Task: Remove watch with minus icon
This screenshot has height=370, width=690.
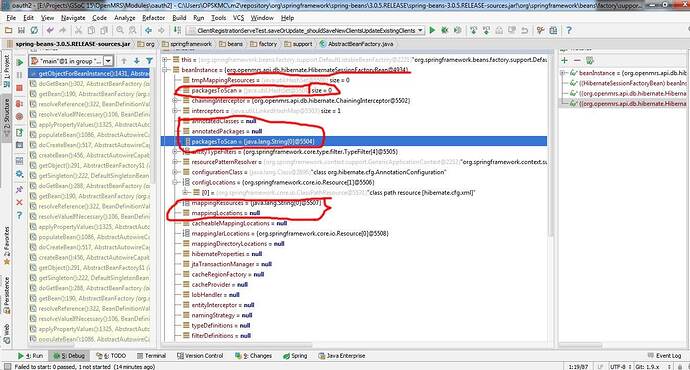Action: pyautogui.click(x=577, y=60)
